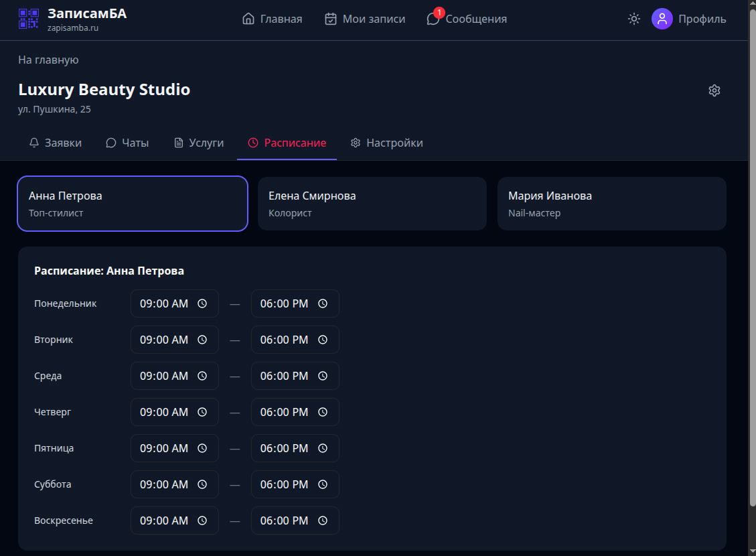Edit Воскресенье start time field
The width and height of the screenshot is (756, 556).
[x=175, y=520]
